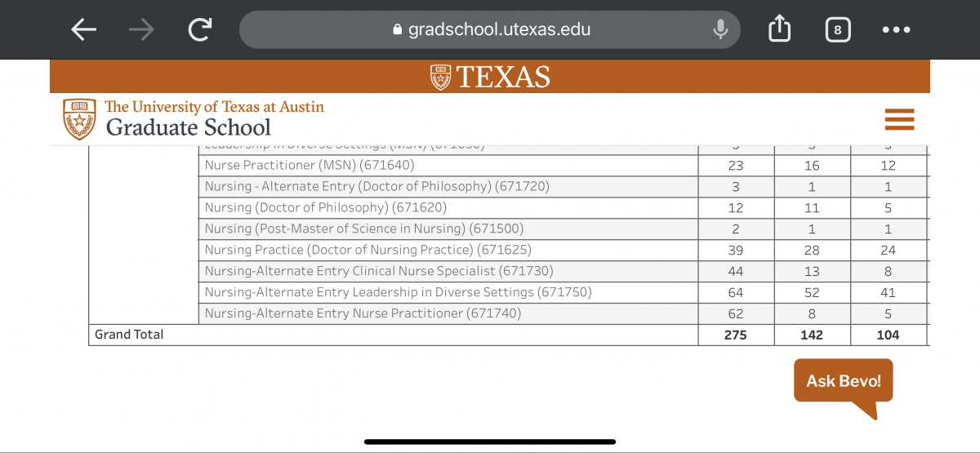Screen dimensions: 980x453
Task: Click the Grand Total value 275
Action: [x=735, y=335]
